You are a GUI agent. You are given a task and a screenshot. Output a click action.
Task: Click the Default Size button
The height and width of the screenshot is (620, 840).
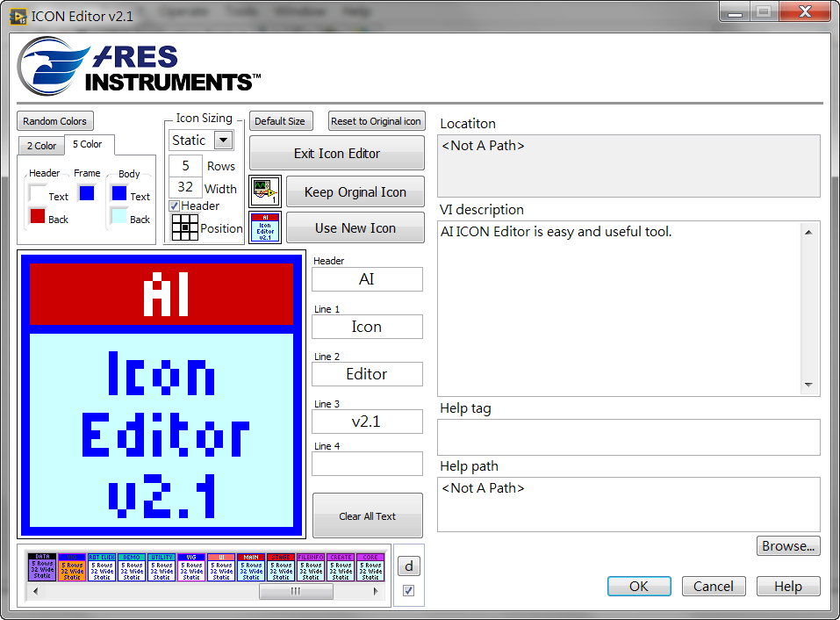pyautogui.click(x=280, y=121)
